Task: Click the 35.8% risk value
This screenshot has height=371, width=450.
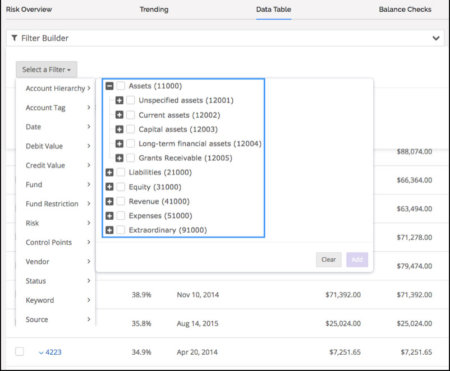Action: (x=141, y=323)
